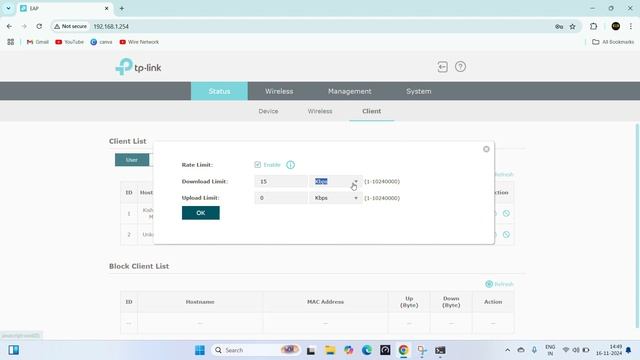Open Chrome from taskbar

[x=403, y=350]
